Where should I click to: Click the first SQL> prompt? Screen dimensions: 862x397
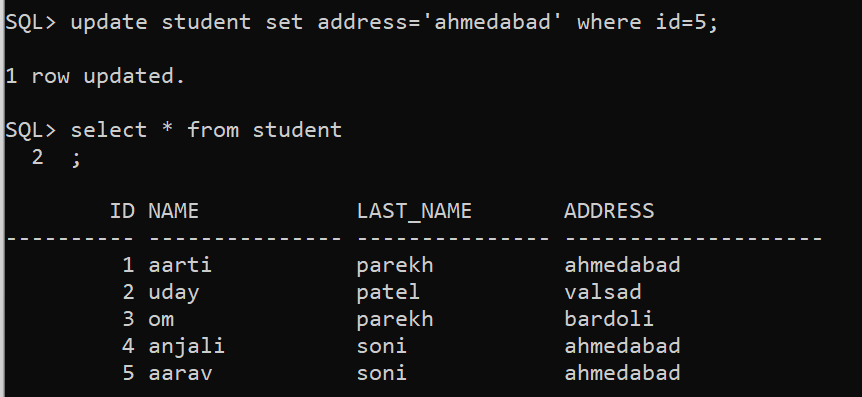click(31, 23)
